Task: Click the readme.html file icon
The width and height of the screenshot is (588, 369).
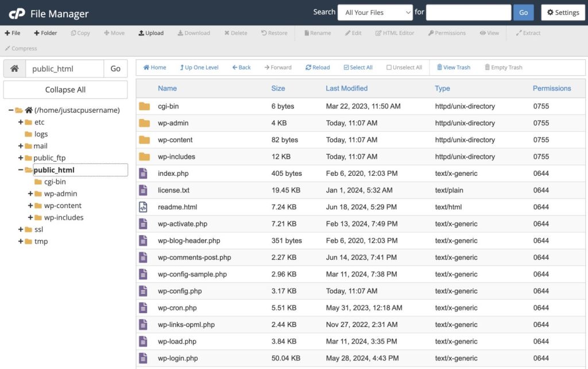Action: 143,207
